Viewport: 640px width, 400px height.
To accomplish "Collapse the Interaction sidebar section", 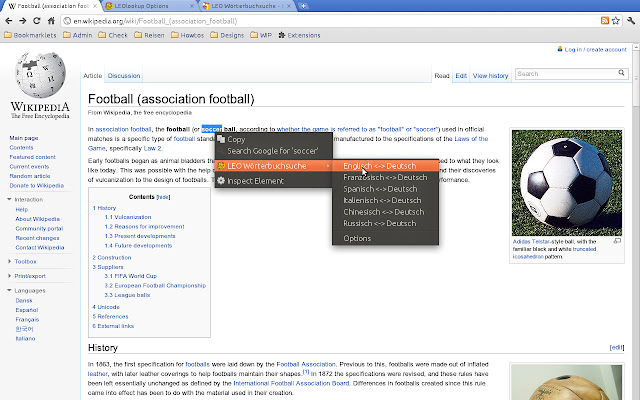I will [x=9, y=199].
